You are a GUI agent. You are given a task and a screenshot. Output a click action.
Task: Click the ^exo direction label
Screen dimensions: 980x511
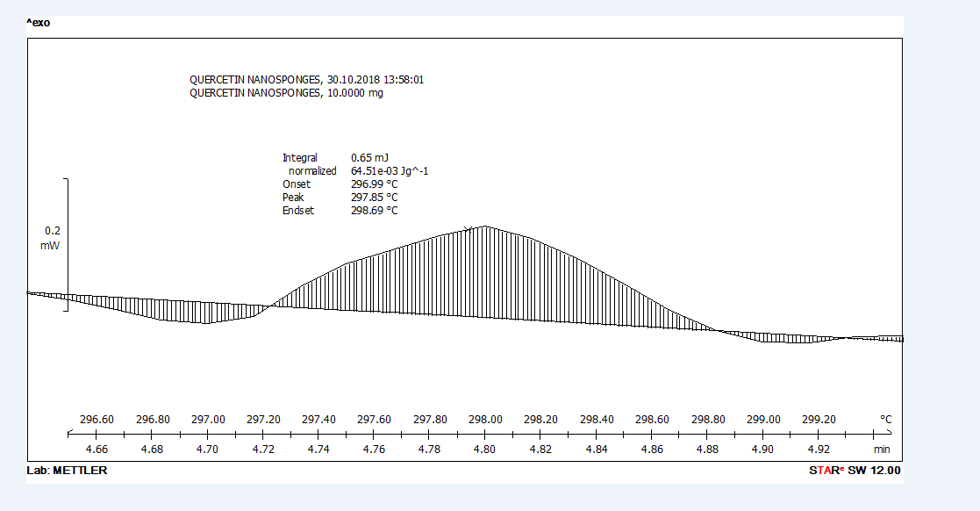(x=39, y=23)
